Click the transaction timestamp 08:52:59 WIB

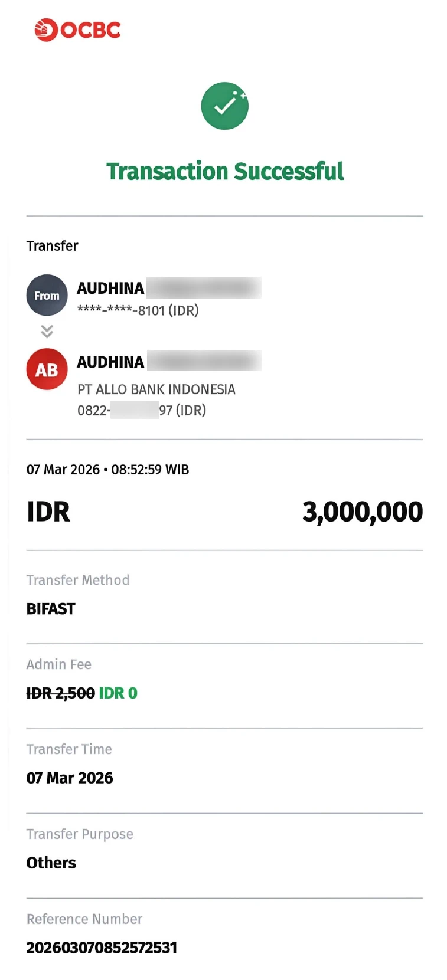[x=149, y=470]
